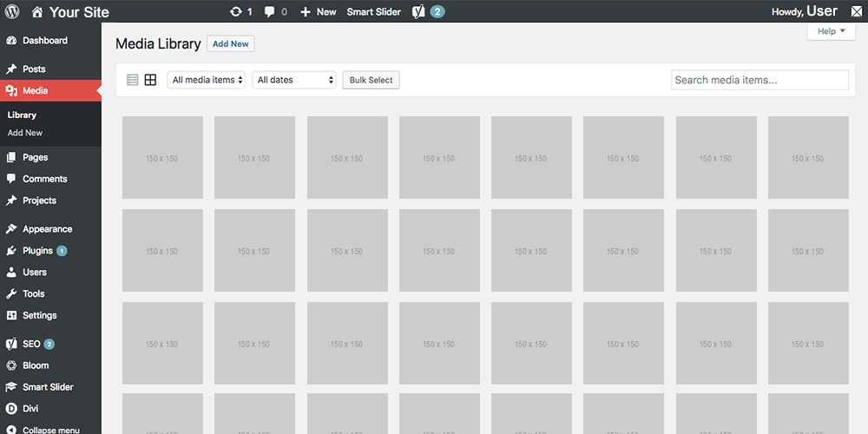
Task: Select the first media thumbnail
Action: coord(162,158)
